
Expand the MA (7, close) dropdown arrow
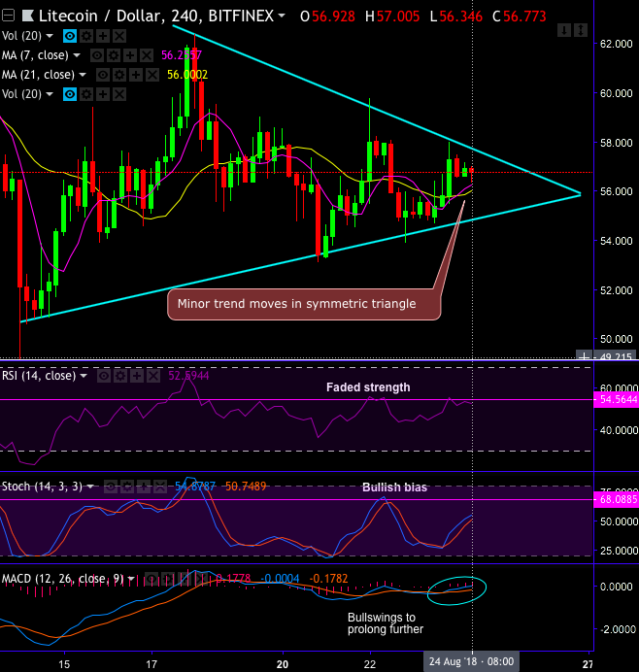pyautogui.click(x=77, y=55)
